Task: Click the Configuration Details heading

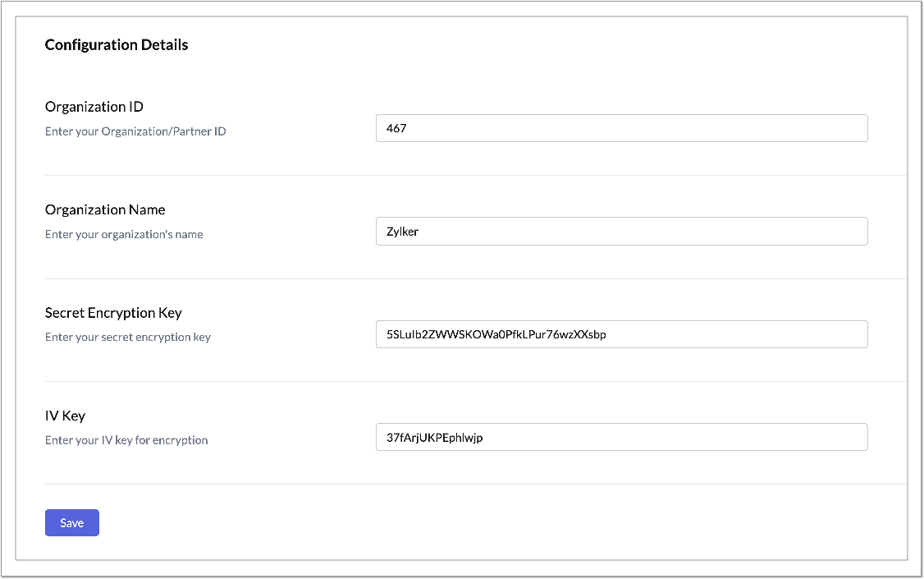Action: tap(117, 45)
